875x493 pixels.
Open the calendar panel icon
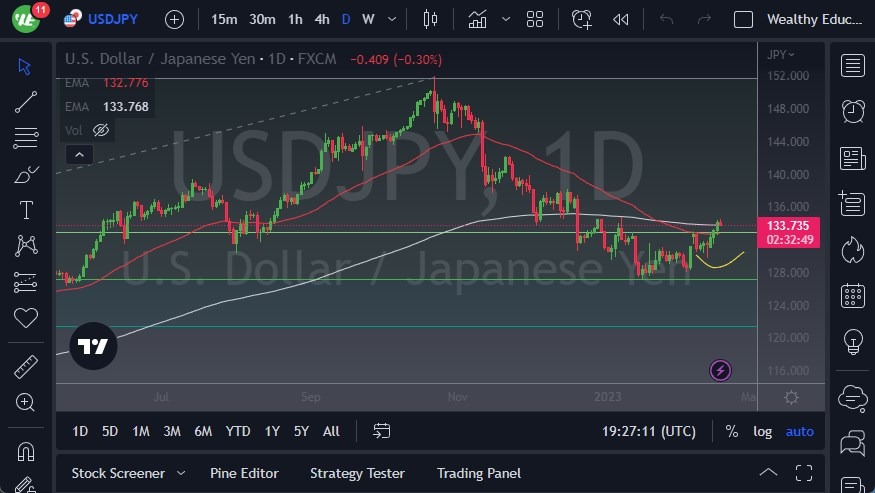coord(853,295)
